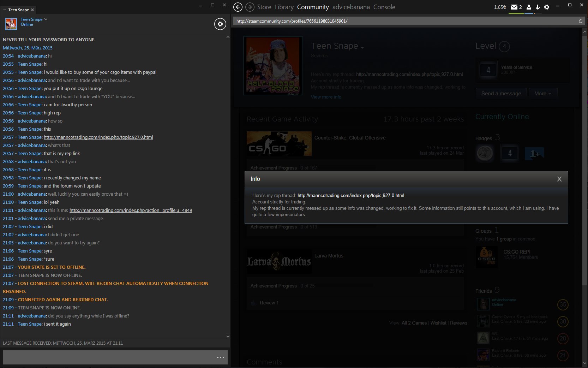Screen dimensions: 588x368
Task: Close the Teen Snape chat tab
Action: coord(32,10)
